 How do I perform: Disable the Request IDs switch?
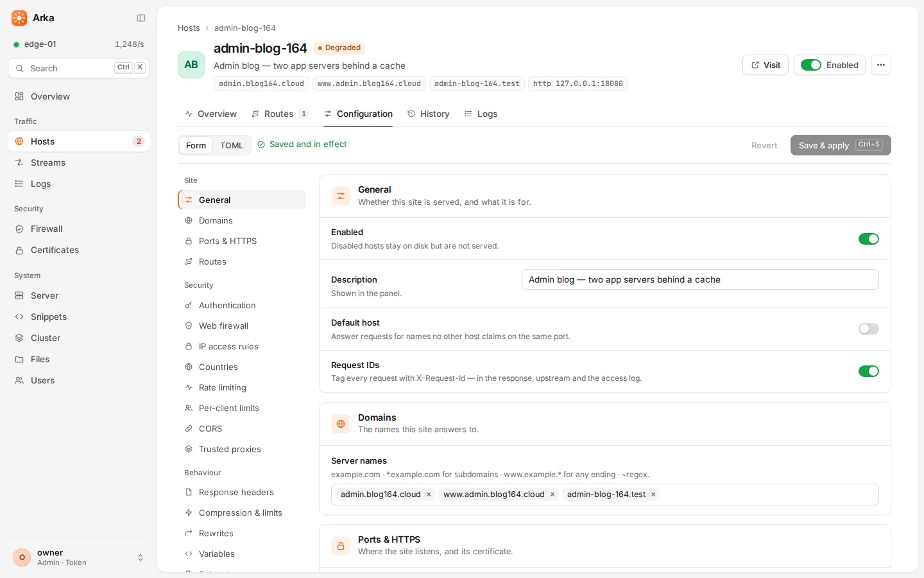(x=869, y=371)
